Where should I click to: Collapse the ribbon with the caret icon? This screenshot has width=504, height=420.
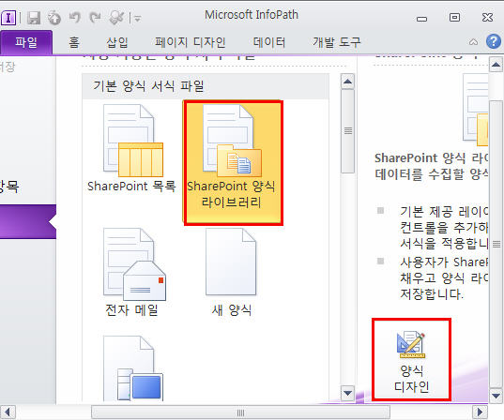click(473, 42)
